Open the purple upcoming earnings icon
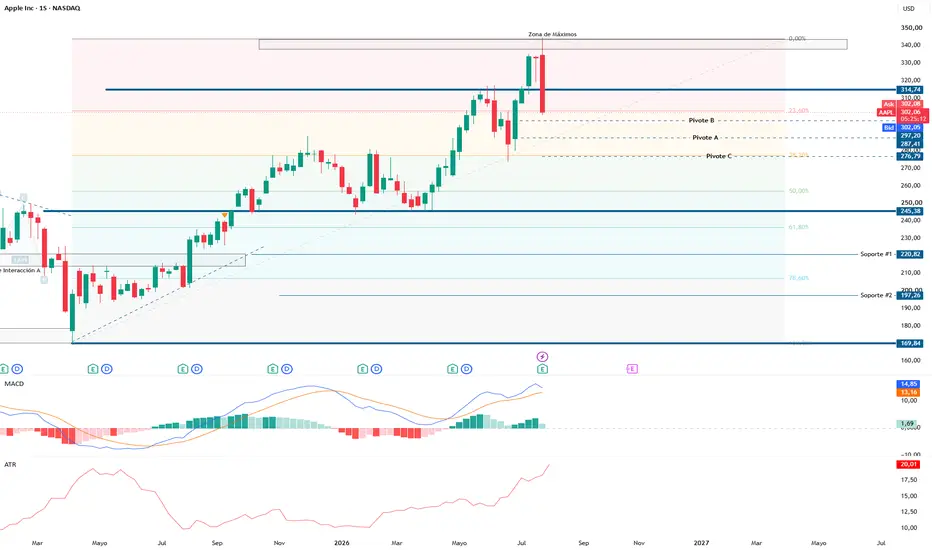 pos(632,369)
